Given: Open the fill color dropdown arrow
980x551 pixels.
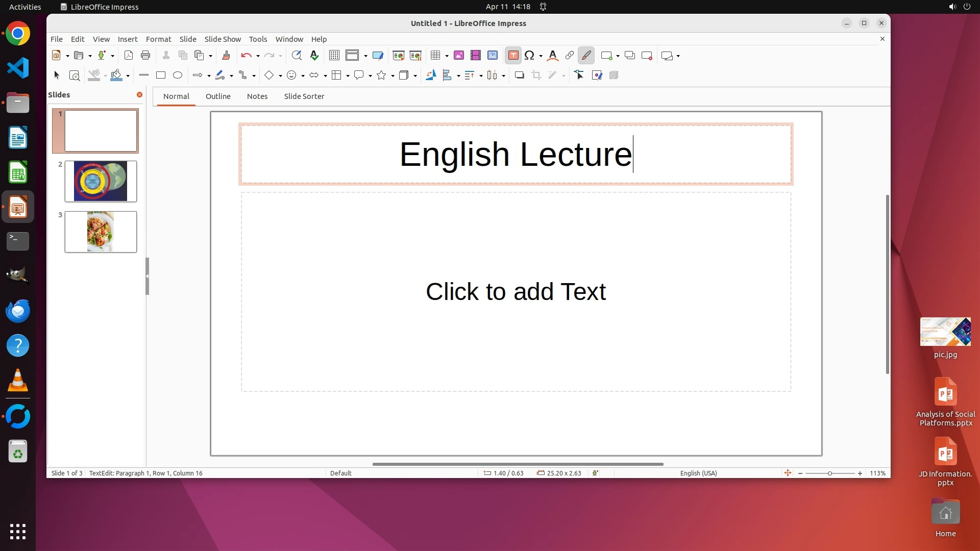Looking at the screenshot, I should [128, 76].
